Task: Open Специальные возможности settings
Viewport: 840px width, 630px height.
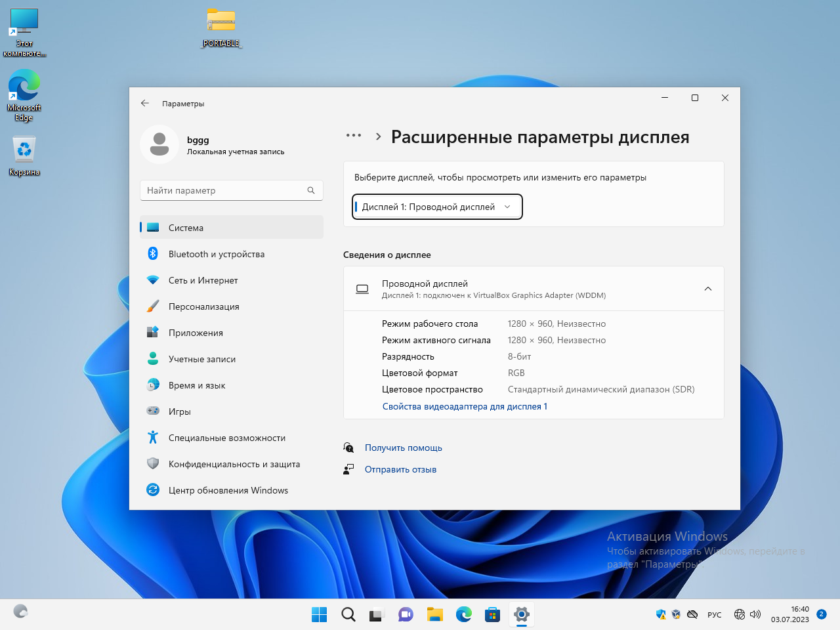Action: coord(232,438)
